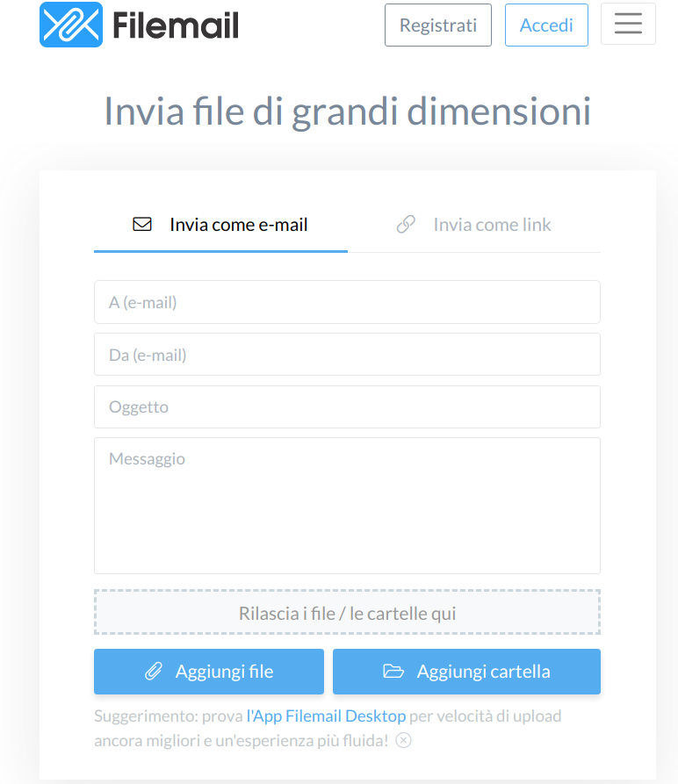Open the "l'App Filemail Desktop" link

326,716
